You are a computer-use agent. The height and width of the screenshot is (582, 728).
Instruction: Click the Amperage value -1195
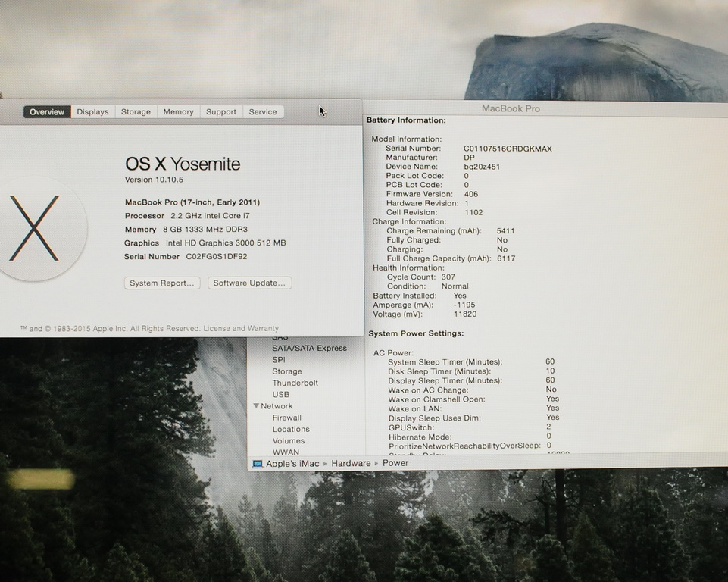(464, 305)
